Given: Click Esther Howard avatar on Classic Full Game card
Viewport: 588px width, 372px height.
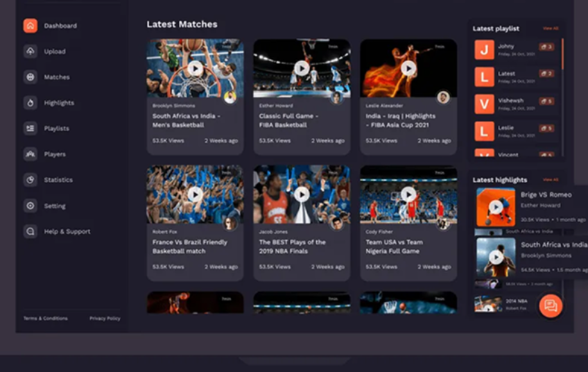Looking at the screenshot, I should (336, 97).
